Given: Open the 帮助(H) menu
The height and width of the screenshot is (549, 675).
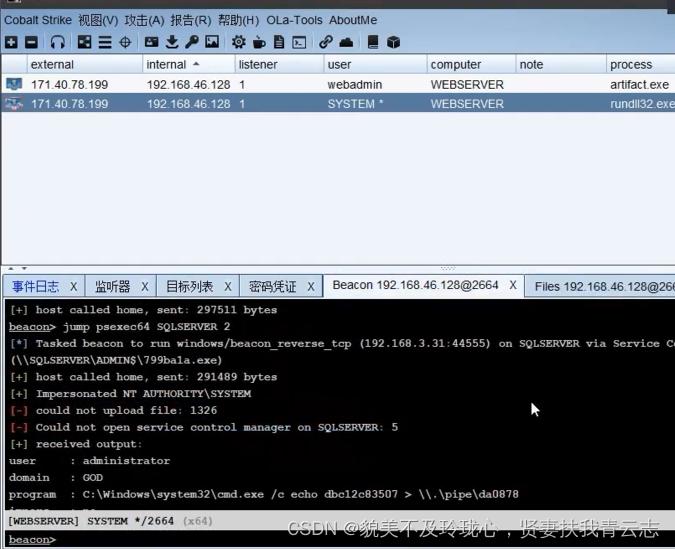Looking at the screenshot, I should pos(238,20).
